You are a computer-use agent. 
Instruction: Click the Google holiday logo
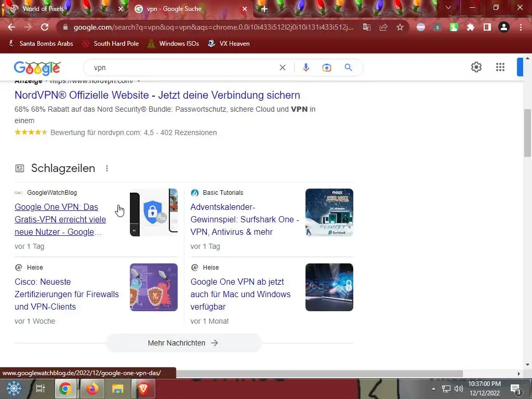pyautogui.click(x=37, y=68)
